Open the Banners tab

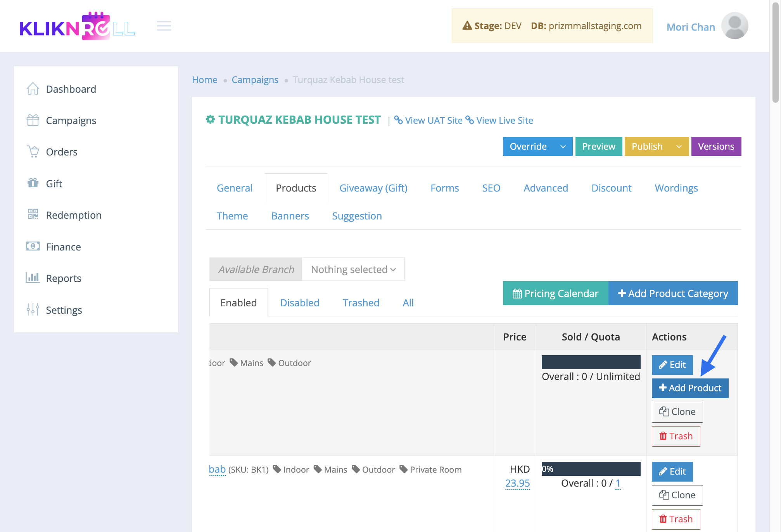tap(290, 216)
